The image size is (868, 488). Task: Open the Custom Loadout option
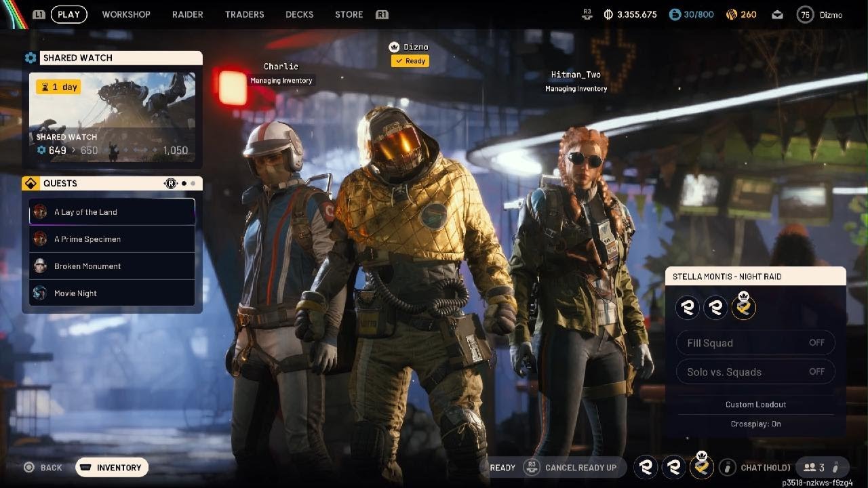(755, 405)
